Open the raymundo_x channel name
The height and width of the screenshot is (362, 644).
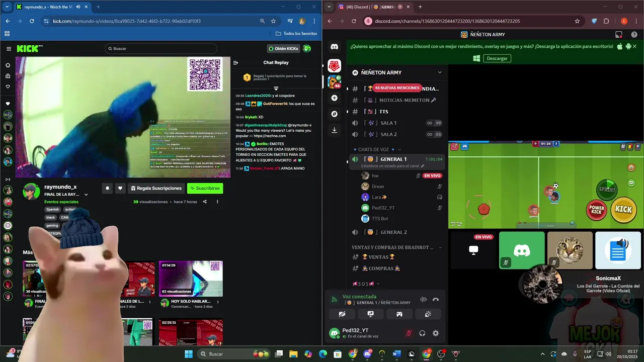(x=60, y=187)
